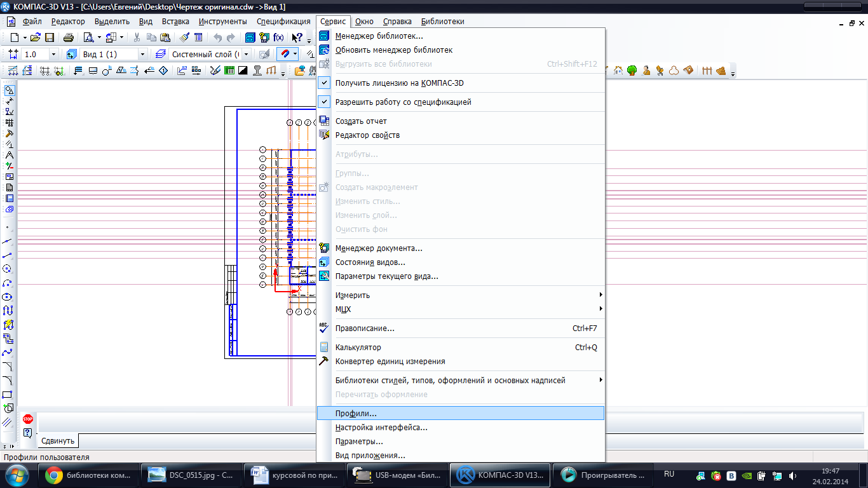Viewport: 868px width, 488px height.
Task: Click the fence library icon
Action: click(x=707, y=71)
